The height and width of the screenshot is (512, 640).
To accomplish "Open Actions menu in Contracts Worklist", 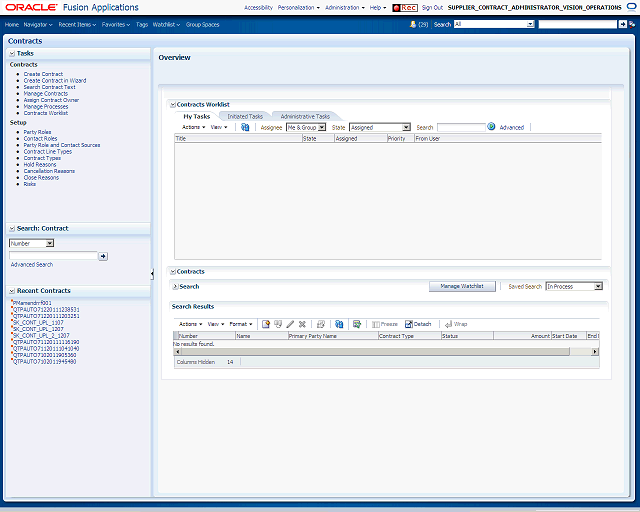I will (x=193, y=127).
